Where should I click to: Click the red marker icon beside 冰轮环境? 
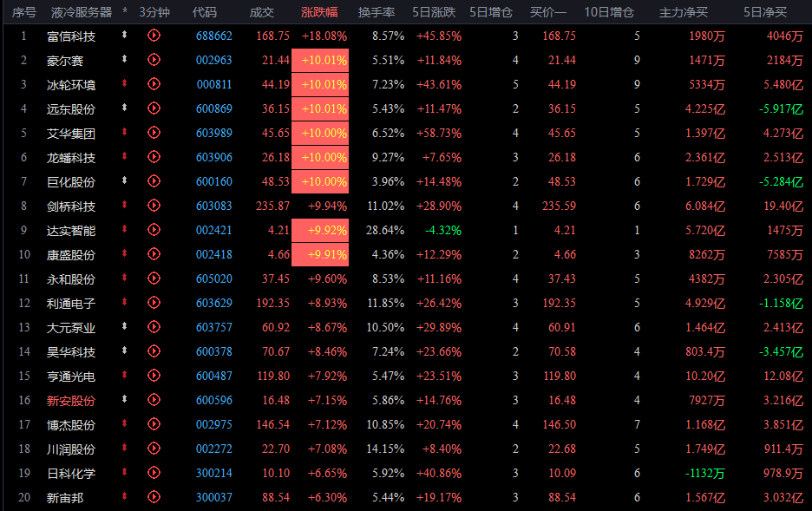click(x=124, y=83)
